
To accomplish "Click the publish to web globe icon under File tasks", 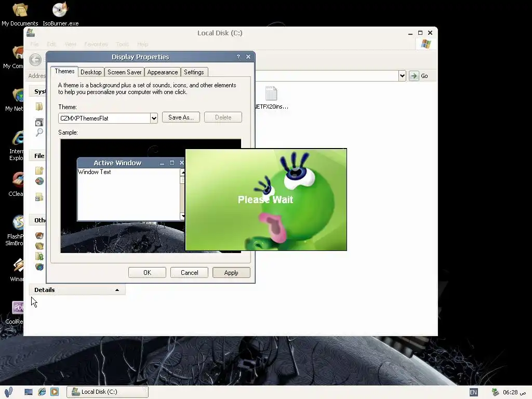I will point(39,181).
